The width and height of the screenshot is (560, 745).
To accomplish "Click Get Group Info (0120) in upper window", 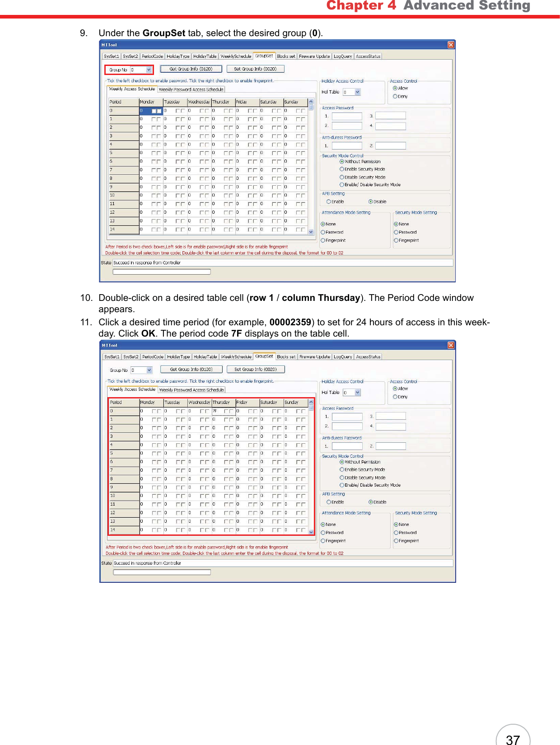I will coord(191,69).
